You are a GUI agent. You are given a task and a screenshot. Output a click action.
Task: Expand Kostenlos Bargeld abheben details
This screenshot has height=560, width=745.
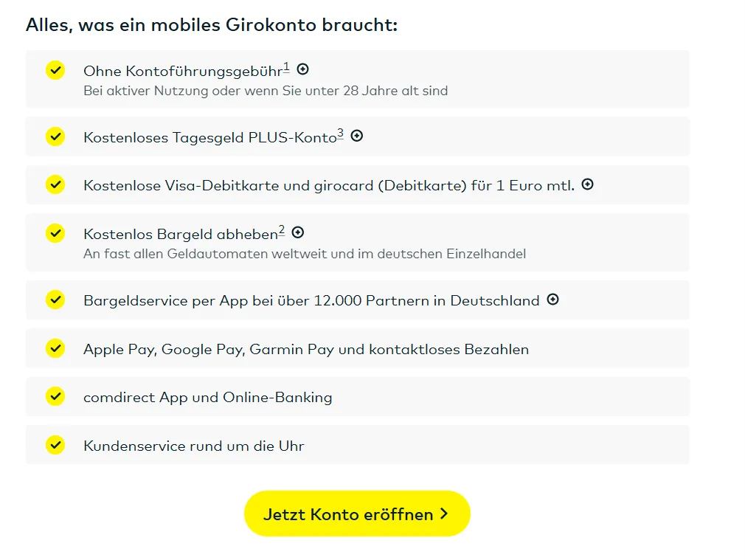(298, 232)
